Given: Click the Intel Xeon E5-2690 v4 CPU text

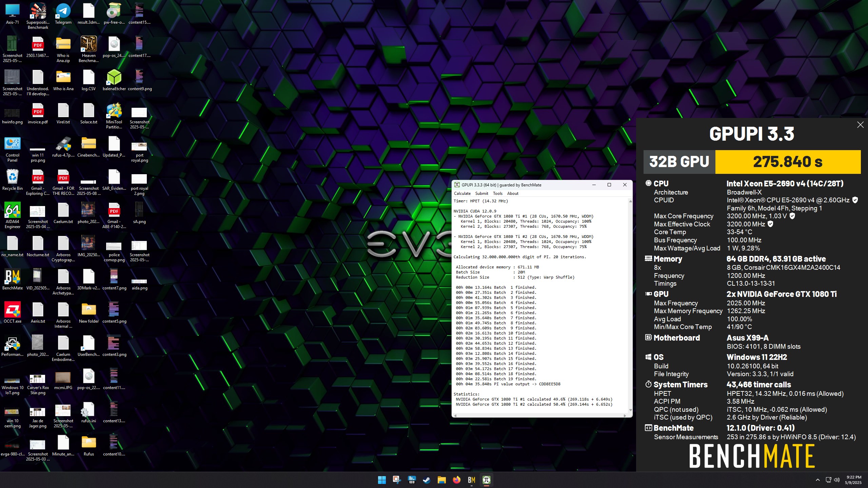Looking at the screenshot, I should [785, 184].
